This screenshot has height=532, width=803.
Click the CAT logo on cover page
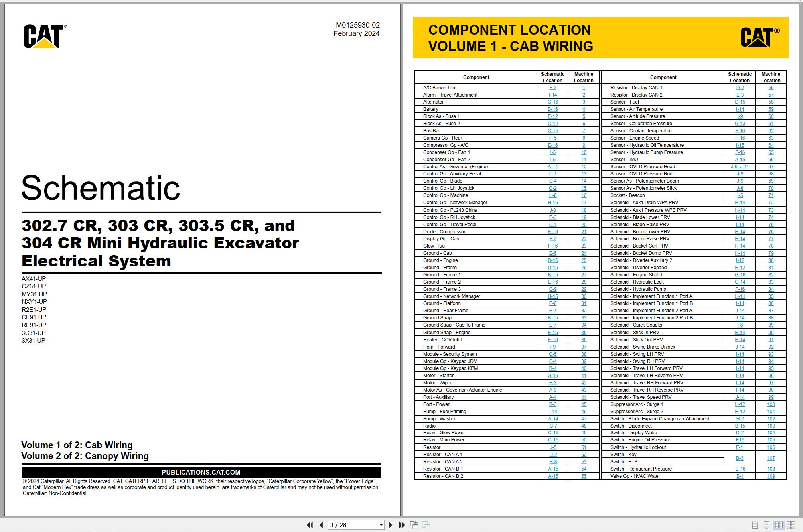(x=44, y=37)
